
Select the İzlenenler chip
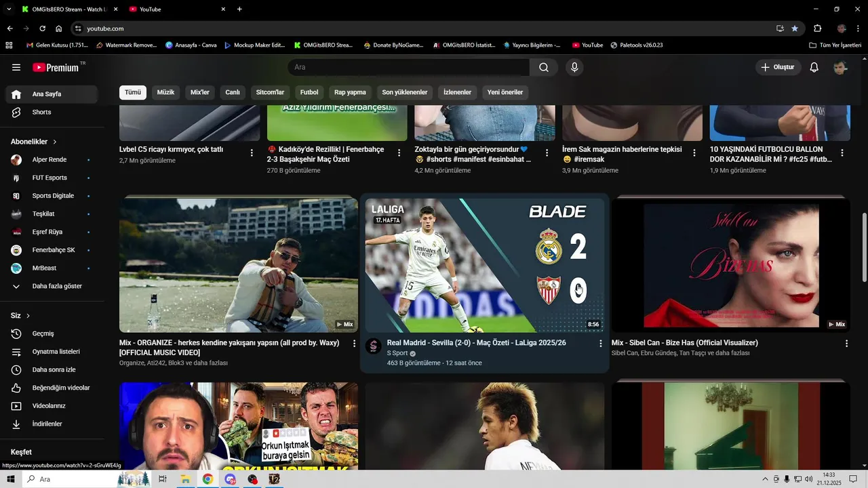pos(457,92)
